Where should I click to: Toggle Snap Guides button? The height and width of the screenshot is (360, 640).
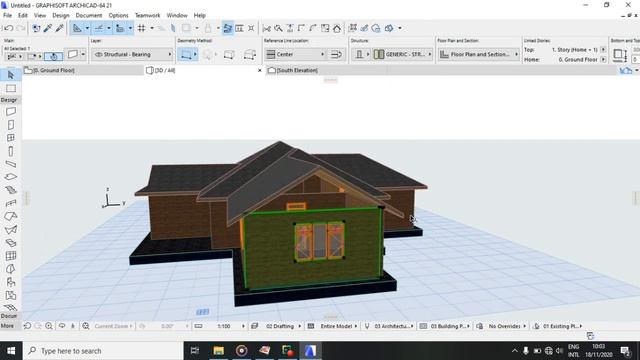[x=98, y=28]
